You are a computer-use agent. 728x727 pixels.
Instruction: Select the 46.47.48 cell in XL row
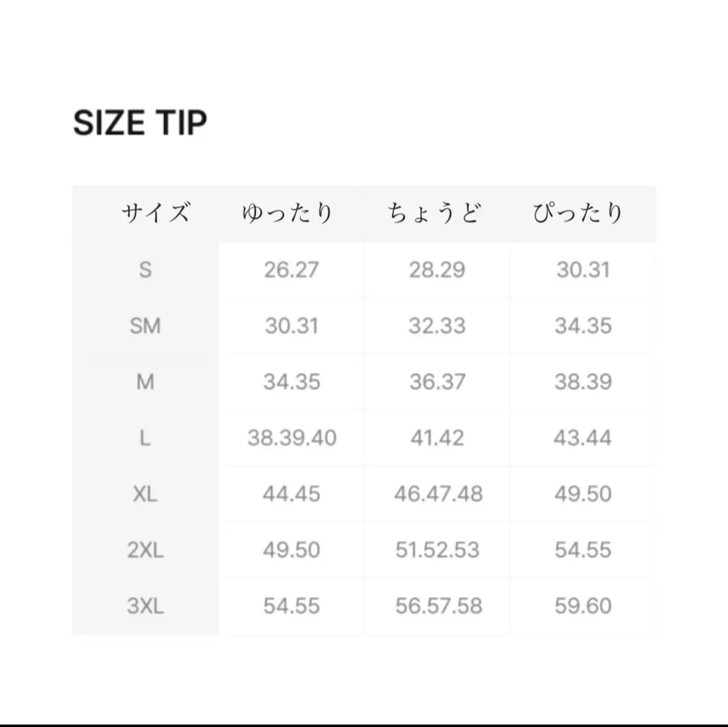tap(438, 494)
